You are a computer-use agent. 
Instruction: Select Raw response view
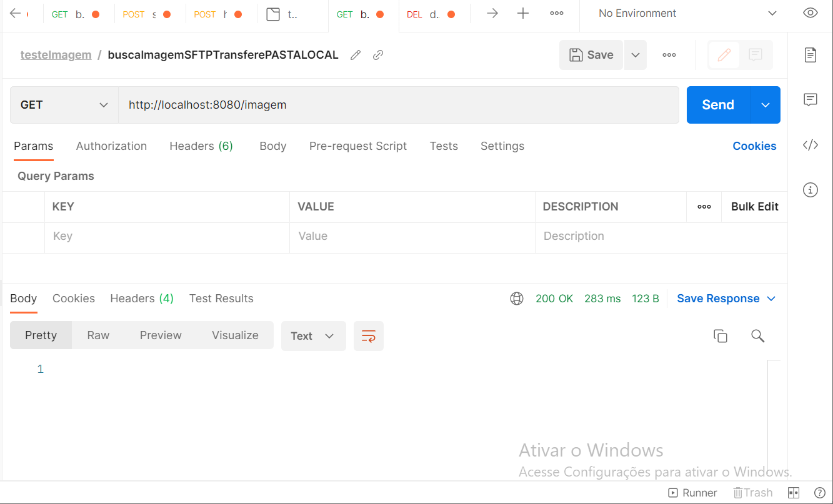(98, 335)
